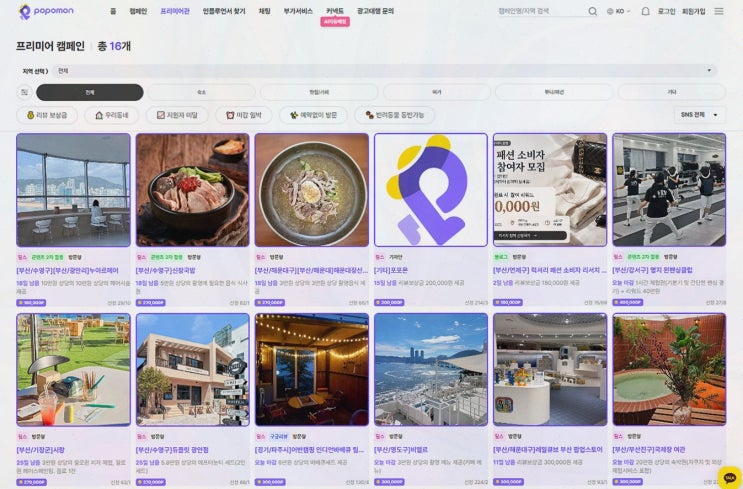The width and height of the screenshot is (743, 489).
Task: Open the 신창국밥 campaign title
Action: [x=165, y=271]
